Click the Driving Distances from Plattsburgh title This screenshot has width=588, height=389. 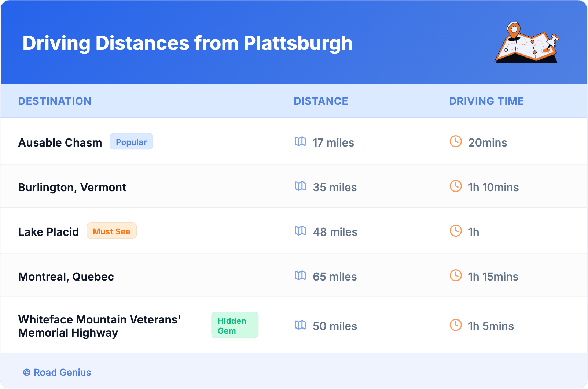click(x=187, y=43)
